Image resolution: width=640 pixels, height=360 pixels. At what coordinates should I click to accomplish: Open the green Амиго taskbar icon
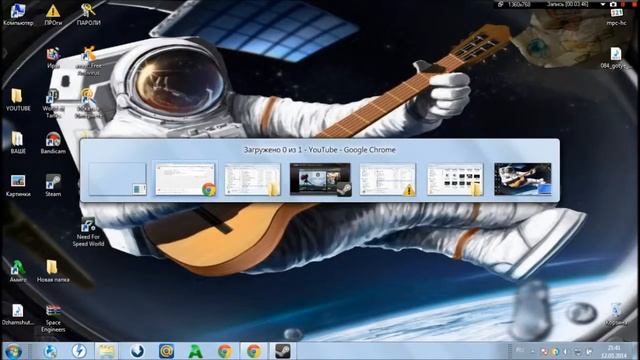point(196,351)
